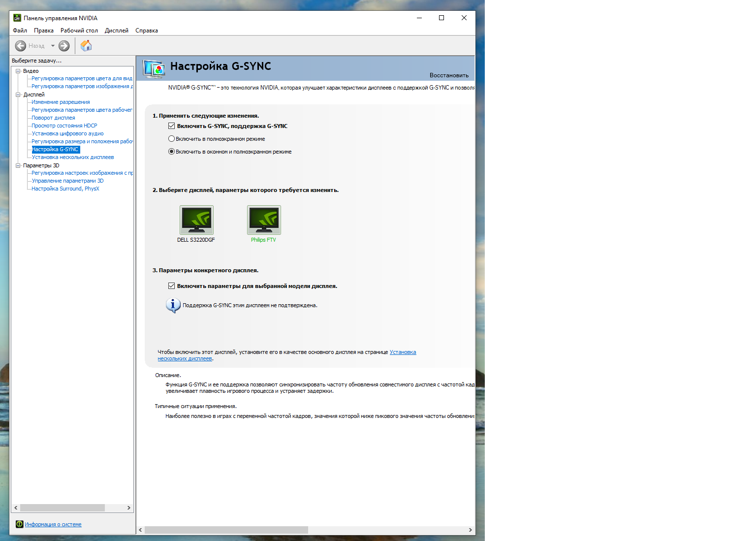Viewport: 756px width, 541px height.
Task: Click the info icon beside G-SYNC support message
Action: pyautogui.click(x=173, y=305)
